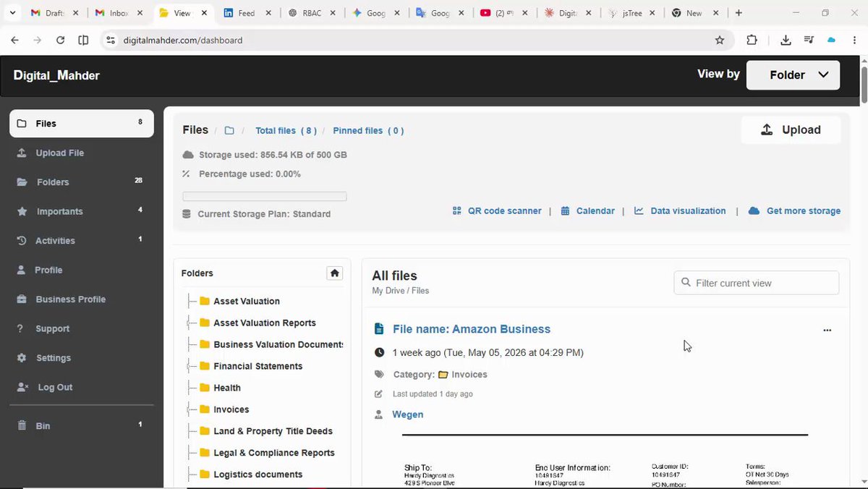Open the View by Folder dropdown
The image size is (868, 489).
(x=793, y=75)
